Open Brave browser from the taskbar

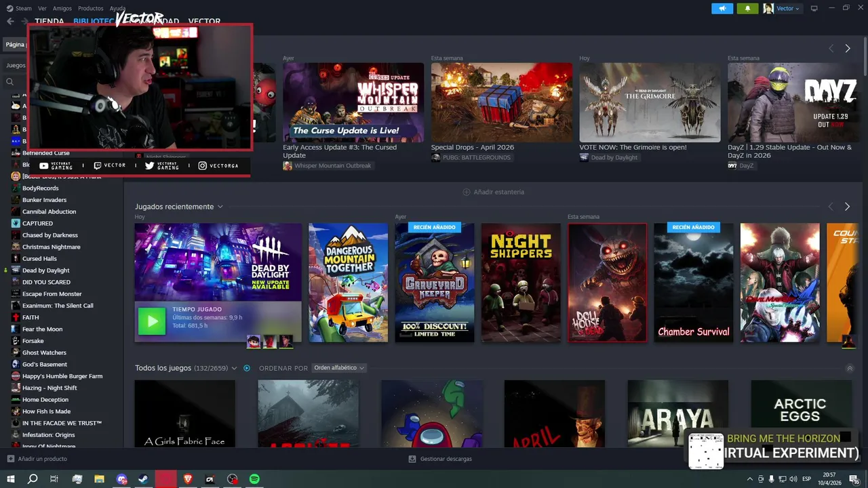[188, 479]
